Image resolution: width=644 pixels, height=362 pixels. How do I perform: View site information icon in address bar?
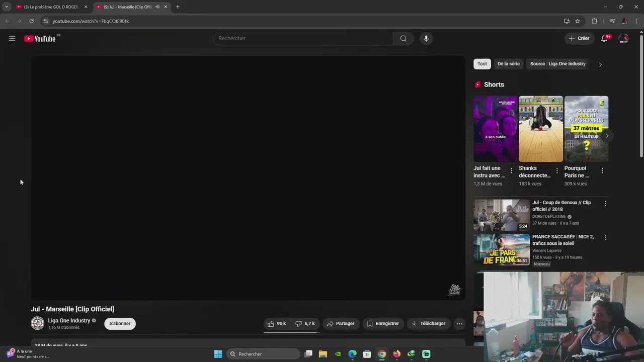[46, 21]
